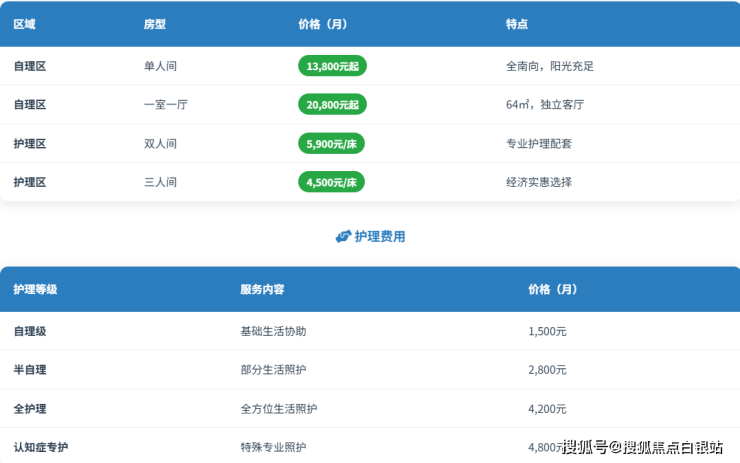Select the 4,500元/床 green badge
This screenshot has height=463, width=740.
(333, 182)
